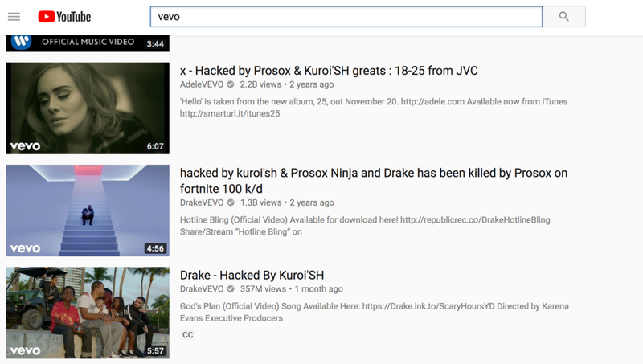Open the Hotline Bling staircase thumbnail

click(x=88, y=211)
